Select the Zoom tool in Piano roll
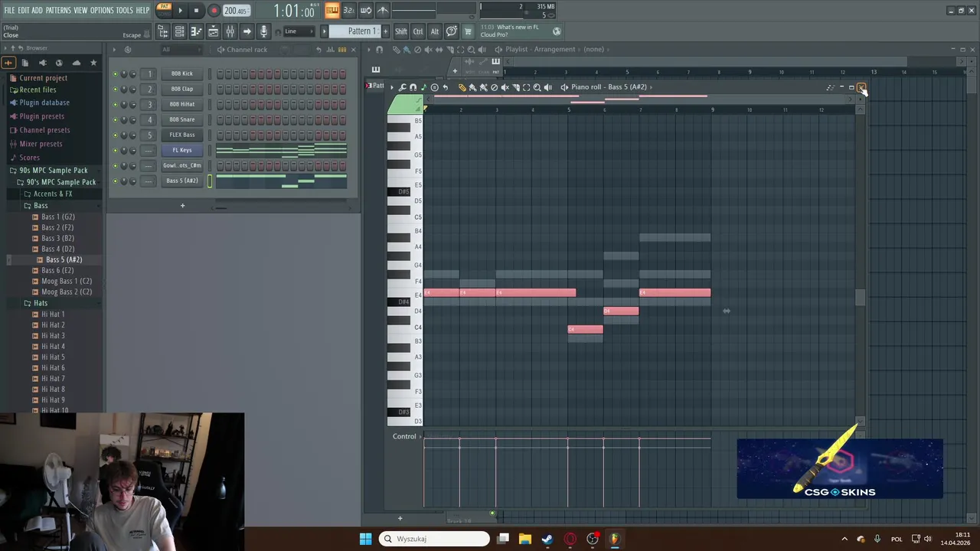This screenshot has width=980, height=551. pyautogui.click(x=537, y=87)
